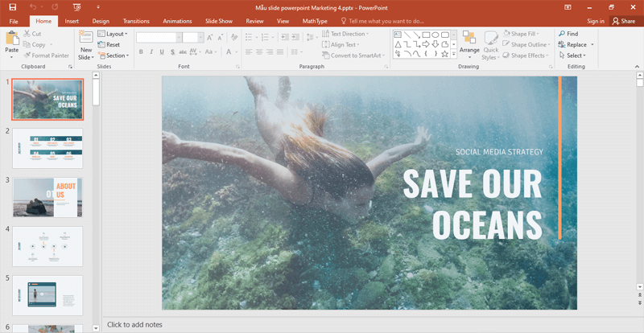The height and width of the screenshot is (333, 644).
Task: Click the Paste clipboard icon
Action: coord(12,38)
